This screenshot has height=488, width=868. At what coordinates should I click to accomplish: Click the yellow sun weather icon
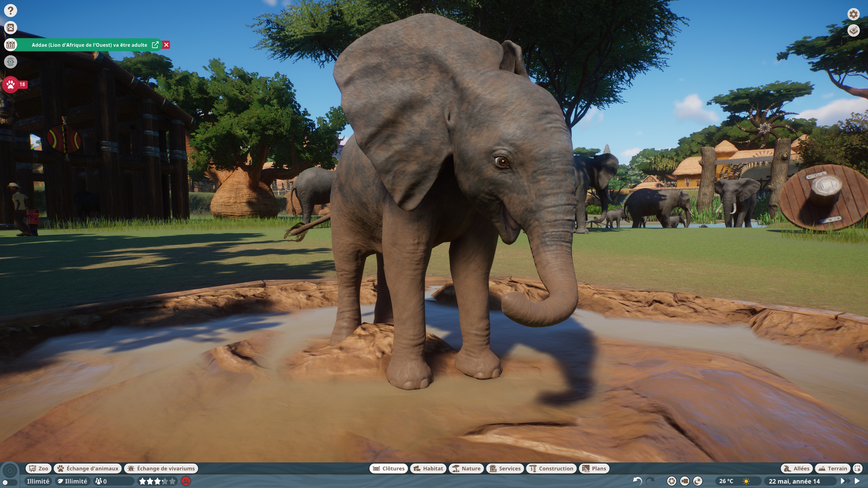click(746, 481)
